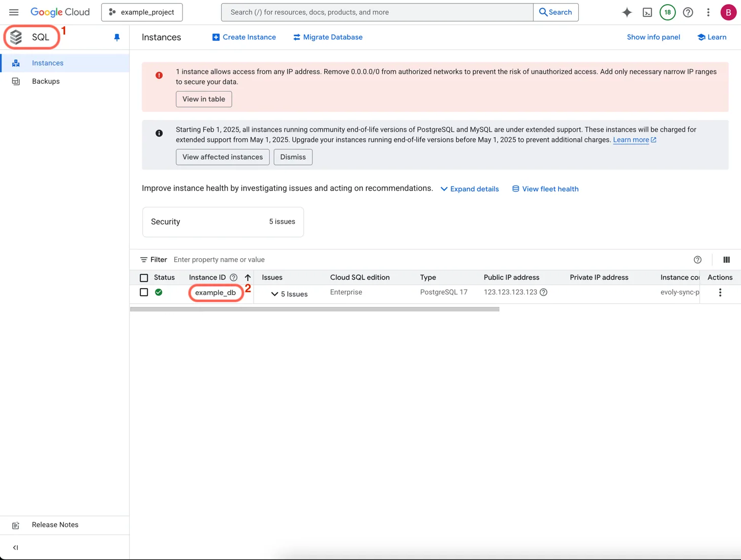Select Instances in the sidebar
The image size is (741, 560).
click(x=65, y=63)
